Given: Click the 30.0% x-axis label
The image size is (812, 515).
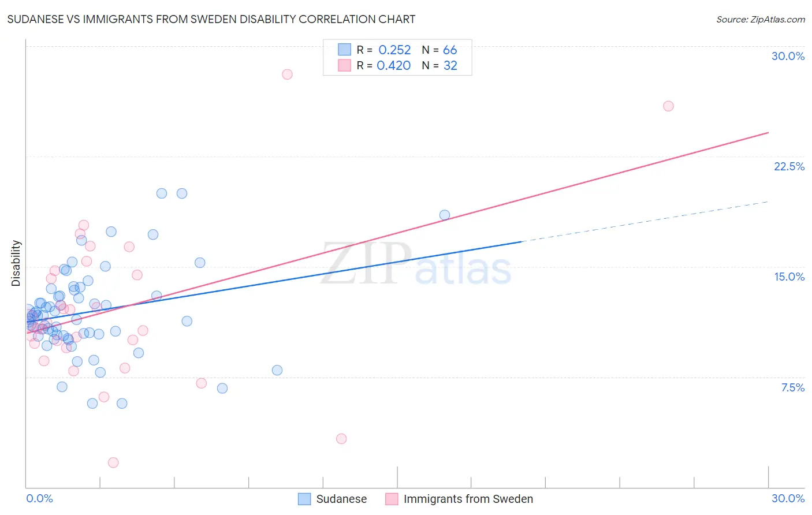Looking at the screenshot, I should (x=788, y=498).
